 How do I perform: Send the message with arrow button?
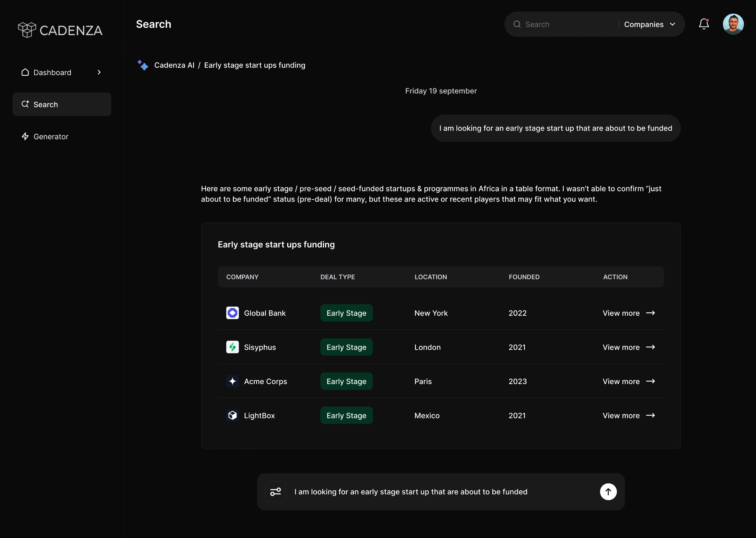click(x=608, y=492)
